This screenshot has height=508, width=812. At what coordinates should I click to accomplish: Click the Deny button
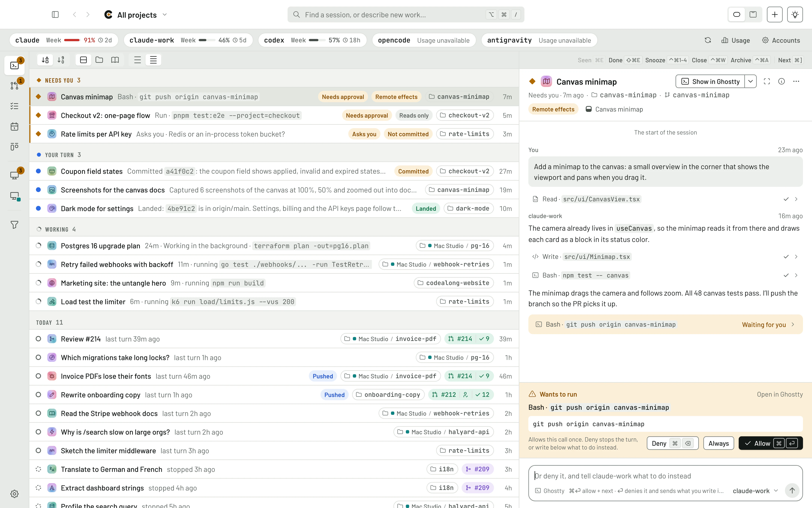click(672, 443)
